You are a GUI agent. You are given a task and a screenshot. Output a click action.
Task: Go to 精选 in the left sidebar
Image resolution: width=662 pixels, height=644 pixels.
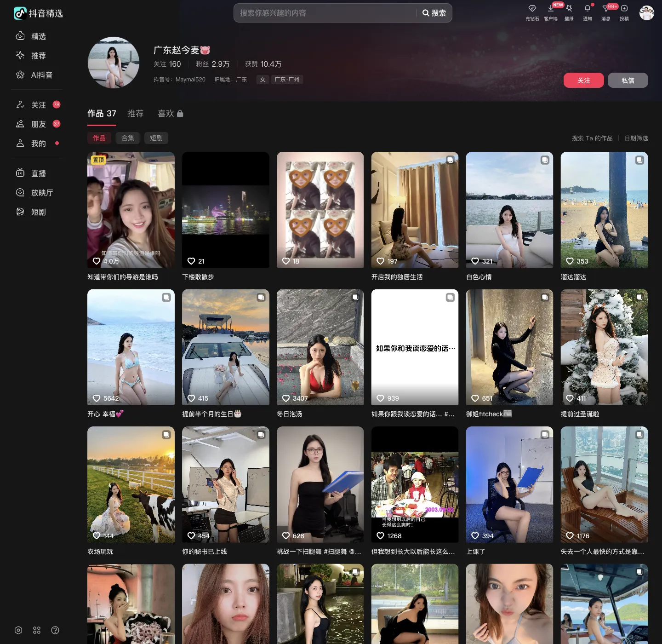point(37,36)
